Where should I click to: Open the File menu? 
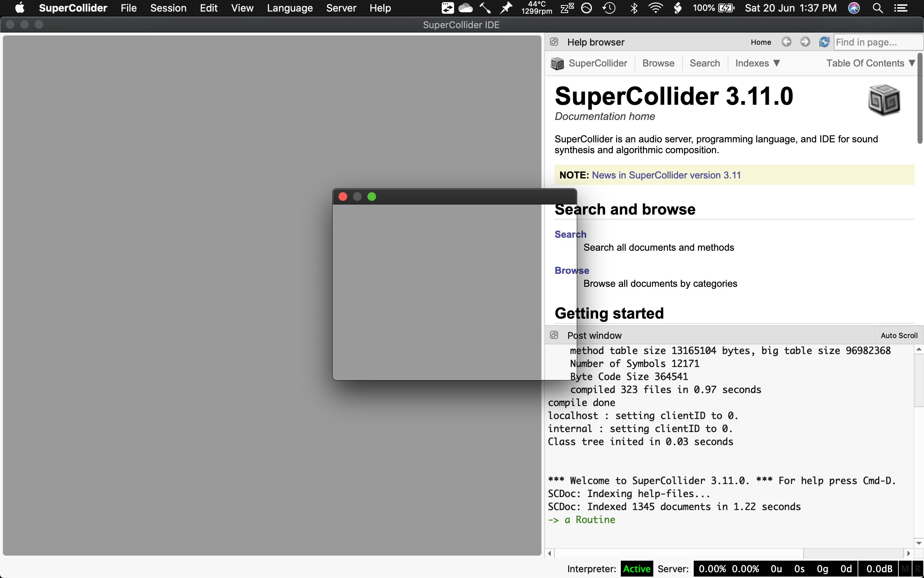click(x=128, y=8)
